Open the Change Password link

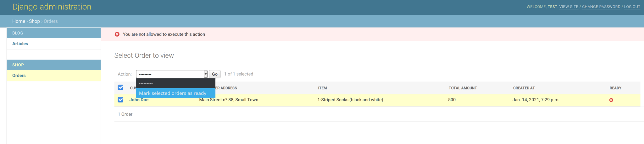pyautogui.click(x=601, y=7)
